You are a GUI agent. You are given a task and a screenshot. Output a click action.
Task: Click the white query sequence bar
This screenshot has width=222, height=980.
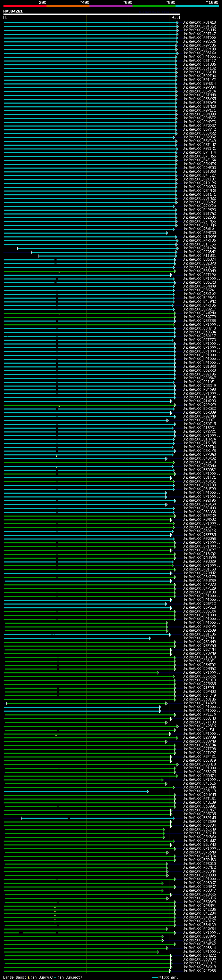click(92, 15)
